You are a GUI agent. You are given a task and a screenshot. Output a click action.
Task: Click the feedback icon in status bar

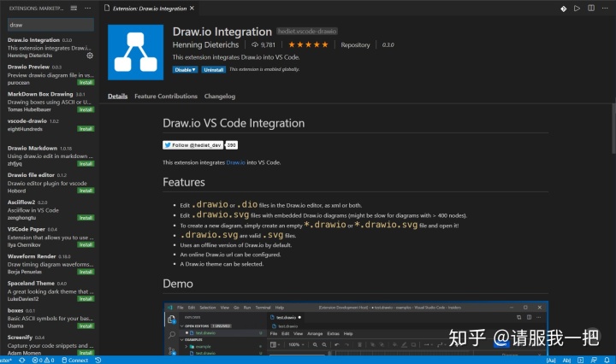(594, 360)
